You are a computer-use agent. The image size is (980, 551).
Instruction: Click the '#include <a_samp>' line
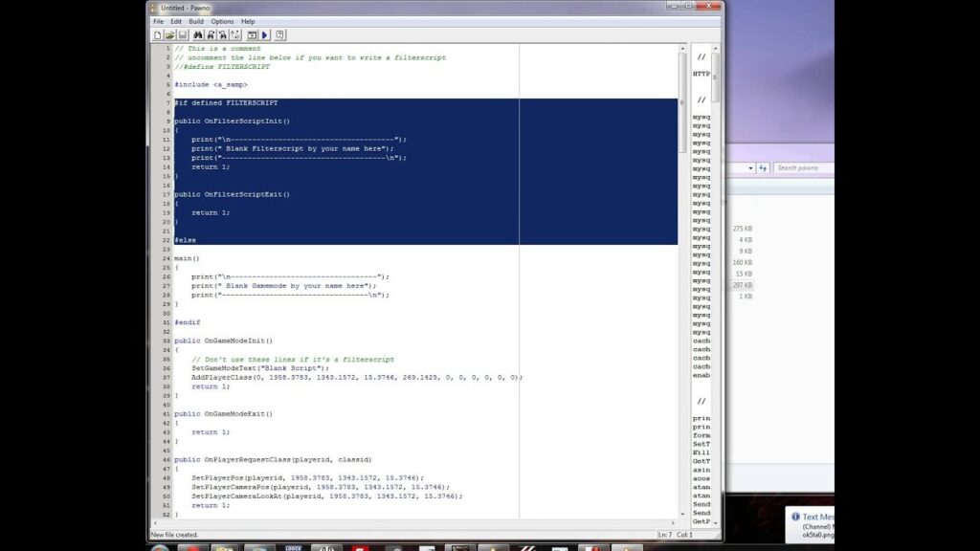211,84
